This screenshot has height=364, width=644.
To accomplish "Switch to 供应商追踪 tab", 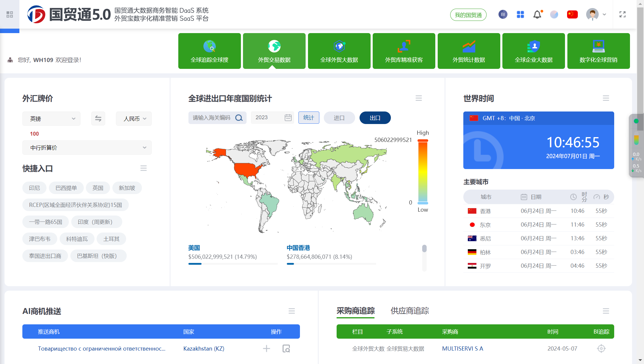I will 410,311.
